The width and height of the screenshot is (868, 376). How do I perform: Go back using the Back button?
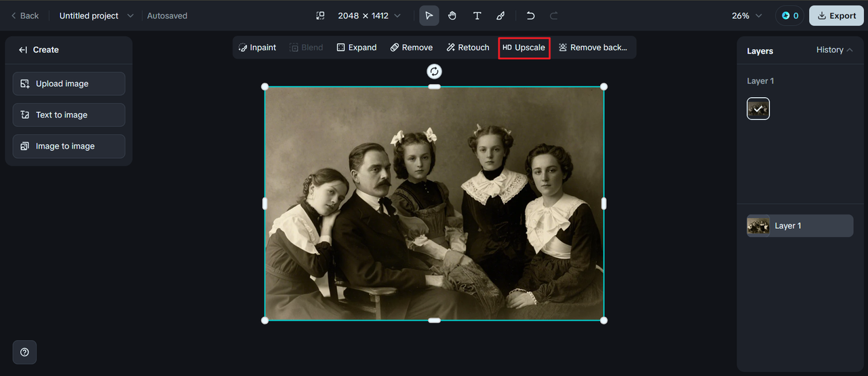click(x=24, y=16)
